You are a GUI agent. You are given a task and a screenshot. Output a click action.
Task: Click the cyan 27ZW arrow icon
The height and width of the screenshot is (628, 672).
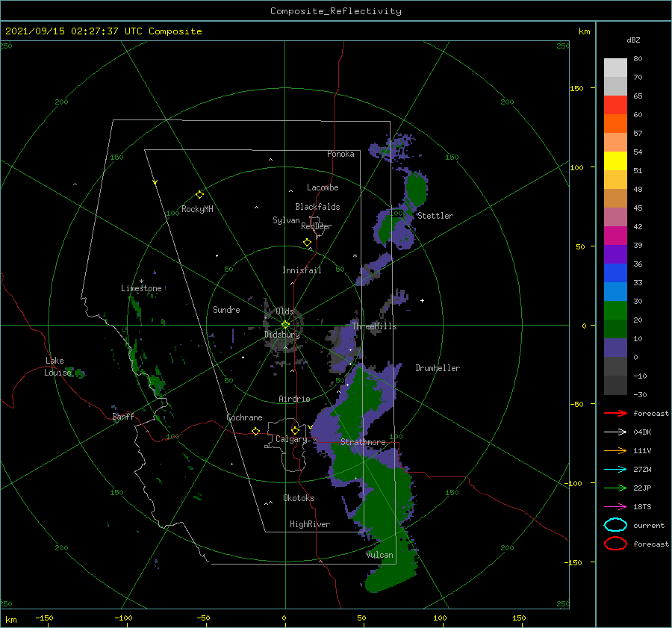pos(615,470)
